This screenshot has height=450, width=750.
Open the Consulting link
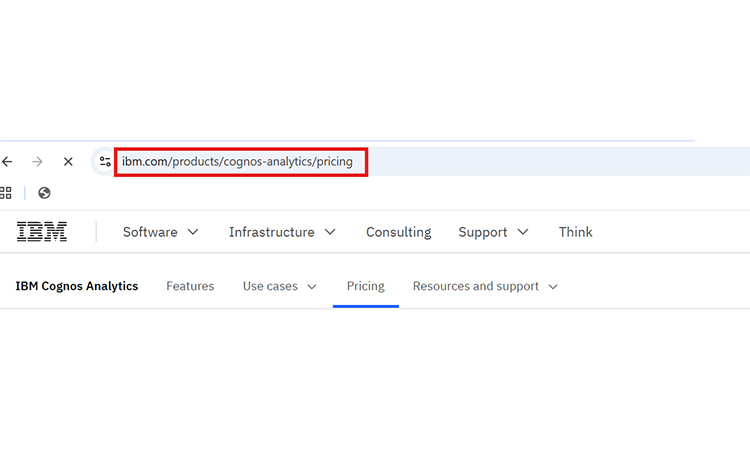pyautogui.click(x=398, y=232)
